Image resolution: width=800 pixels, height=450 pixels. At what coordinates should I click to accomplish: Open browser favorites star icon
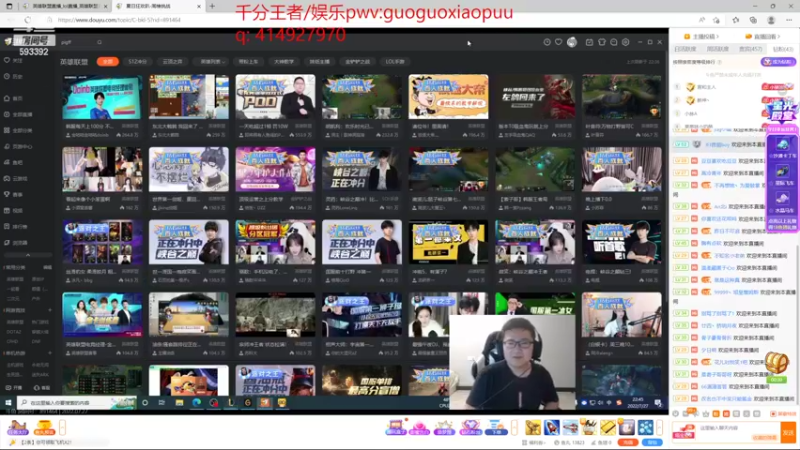[x=735, y=20]
